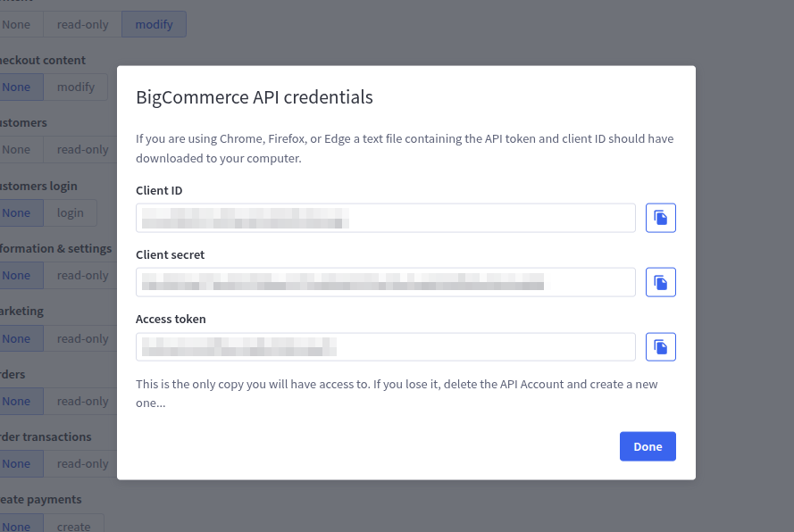Screen dimensions: 794x532
Task: Click the Done button
Action: coord(648,446)
